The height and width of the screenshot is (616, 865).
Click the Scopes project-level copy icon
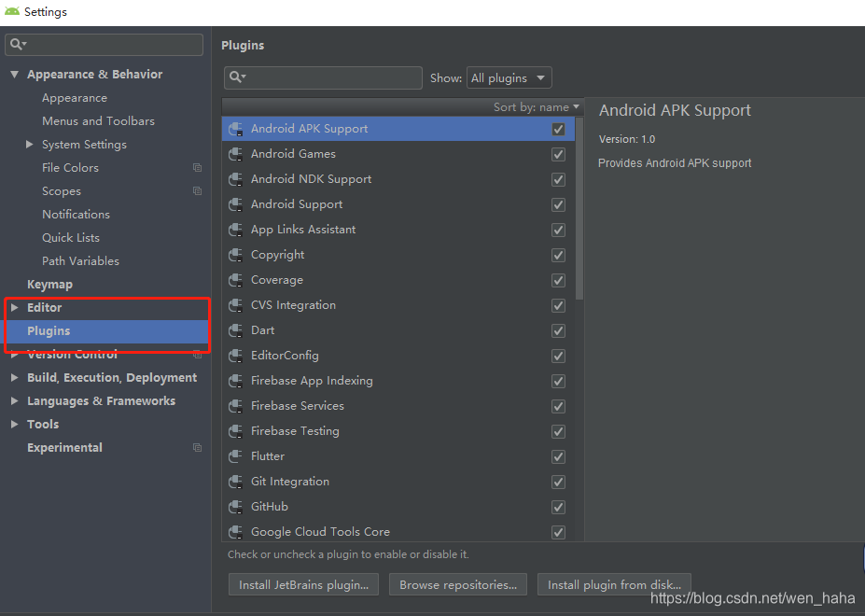pos(197,191)
